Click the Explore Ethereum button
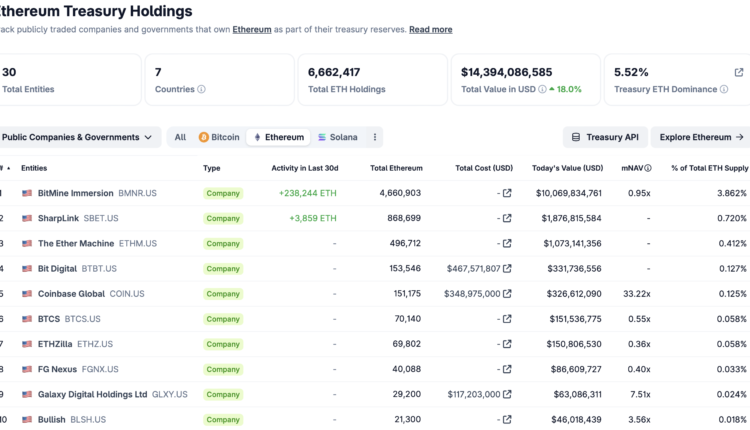The width and height of the screenshot is (750, 430). pos(700,137)
